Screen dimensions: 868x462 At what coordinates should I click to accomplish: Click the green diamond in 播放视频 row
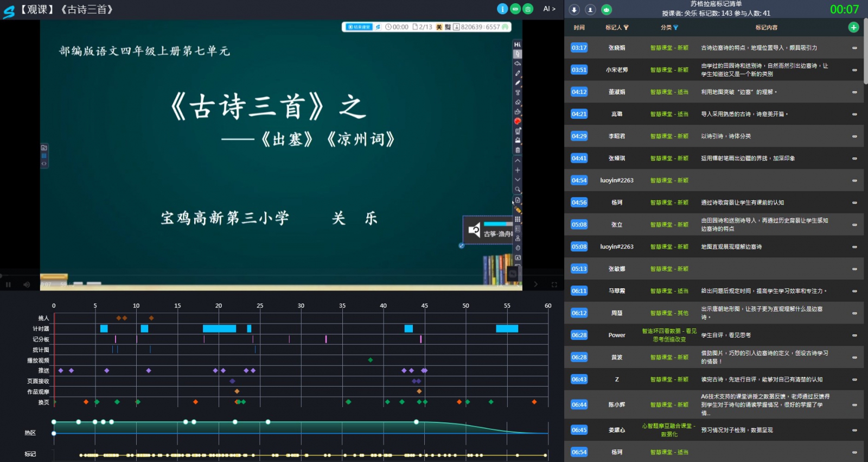(371, 360)
